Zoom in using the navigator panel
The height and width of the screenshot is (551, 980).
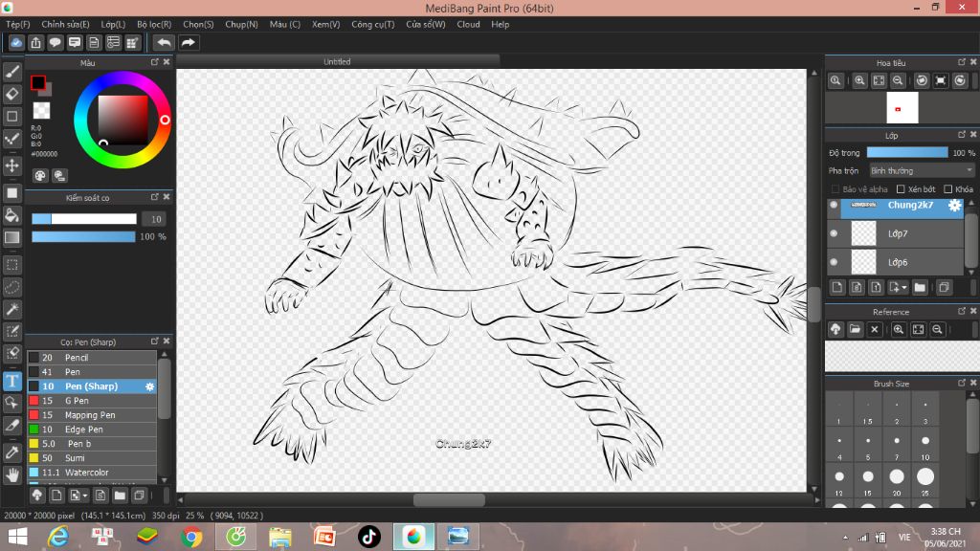[859, 80]
